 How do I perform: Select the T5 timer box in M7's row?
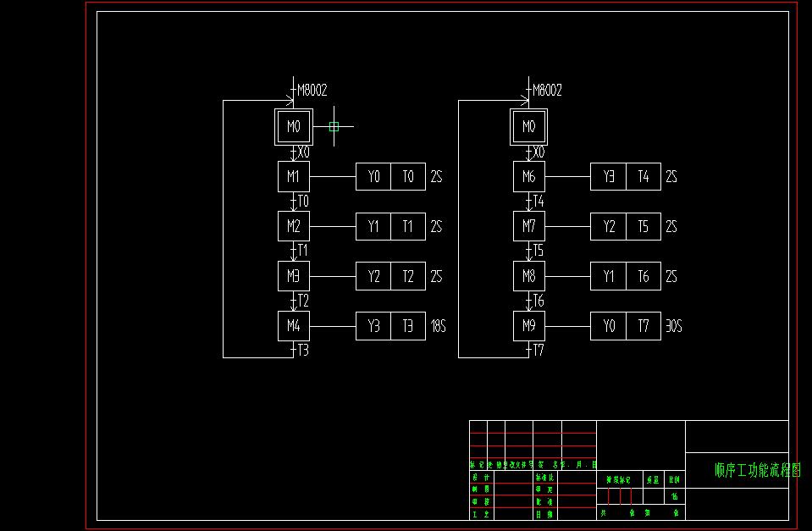coord(644,226)
